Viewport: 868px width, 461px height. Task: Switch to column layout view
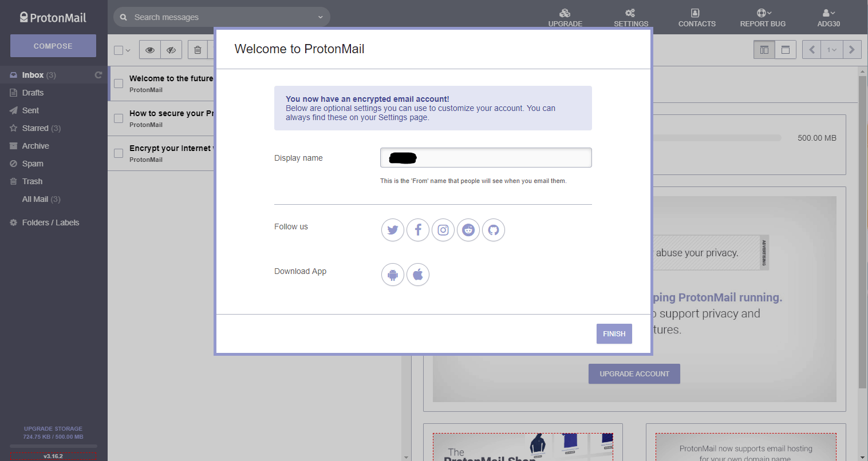(x=764, y=50)
